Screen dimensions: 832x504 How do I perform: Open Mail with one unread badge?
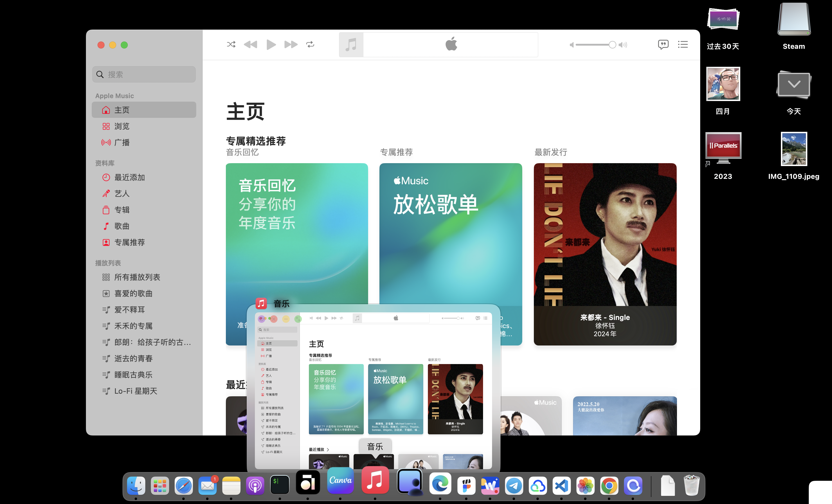pos(208,486)
